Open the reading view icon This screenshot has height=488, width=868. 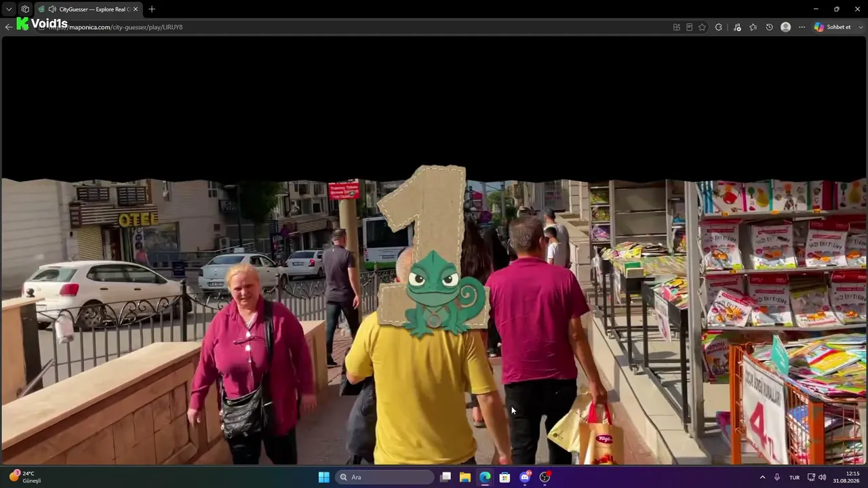click(690, 27)
